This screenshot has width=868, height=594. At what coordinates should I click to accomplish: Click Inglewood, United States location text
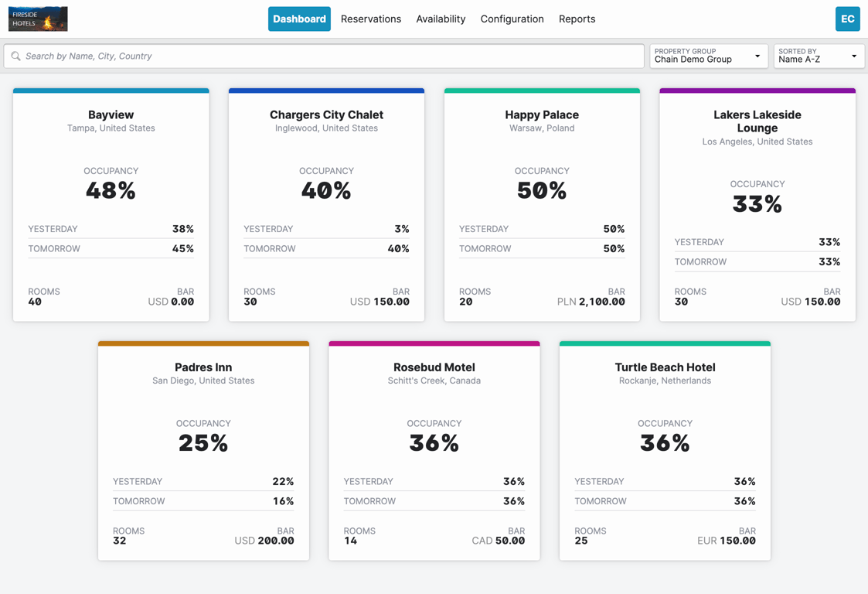tap(327, 128)
